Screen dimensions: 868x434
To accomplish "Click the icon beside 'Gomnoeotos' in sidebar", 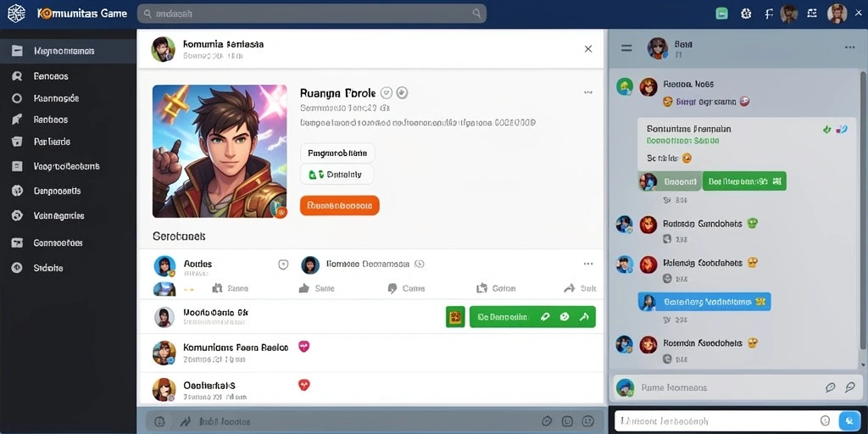I will tap(17, 242).
